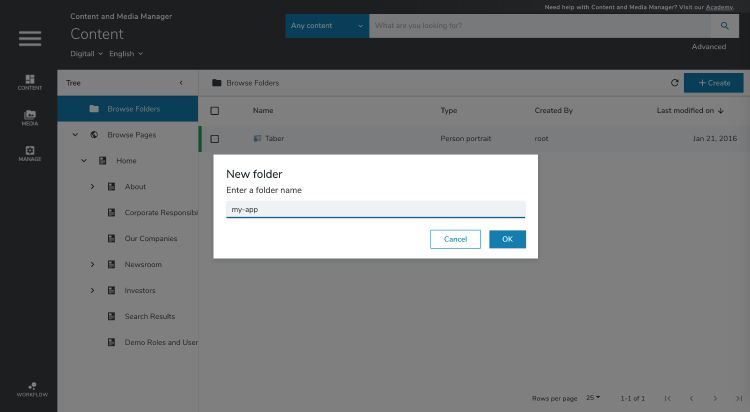Click OK to create folder
Image resolution: width=750 pixels, height=412 pixels.
tap(507, 239)
